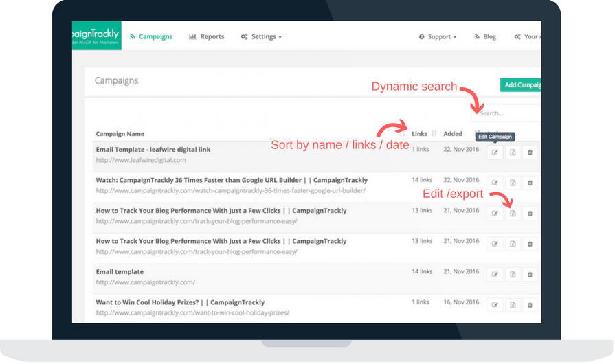
Task: Export the Watch: CampaignTrackly 36 Times Faster campaign
Action: click(513, 183)
